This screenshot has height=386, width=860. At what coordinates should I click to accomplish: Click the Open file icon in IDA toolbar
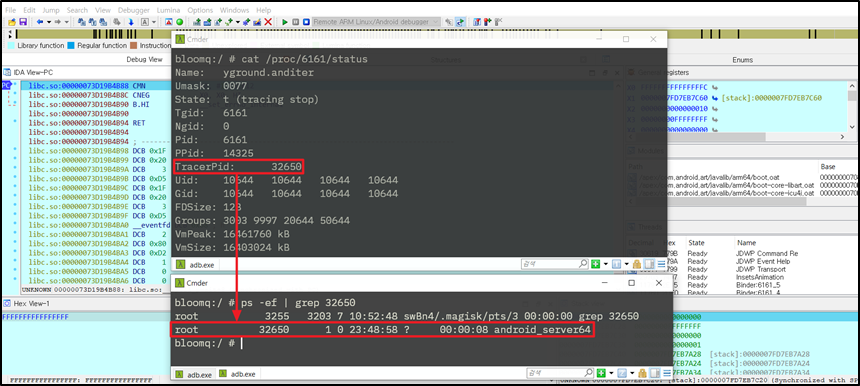coord(12,22)
